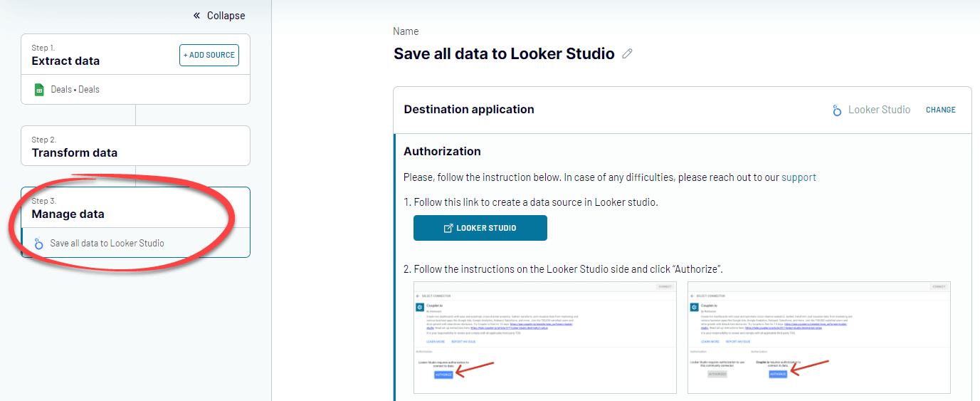Select the Deals • Deals source
Image resolution: width=980 pixels, height=401 pixels.
pyautogui.click(x=135, y=89)
